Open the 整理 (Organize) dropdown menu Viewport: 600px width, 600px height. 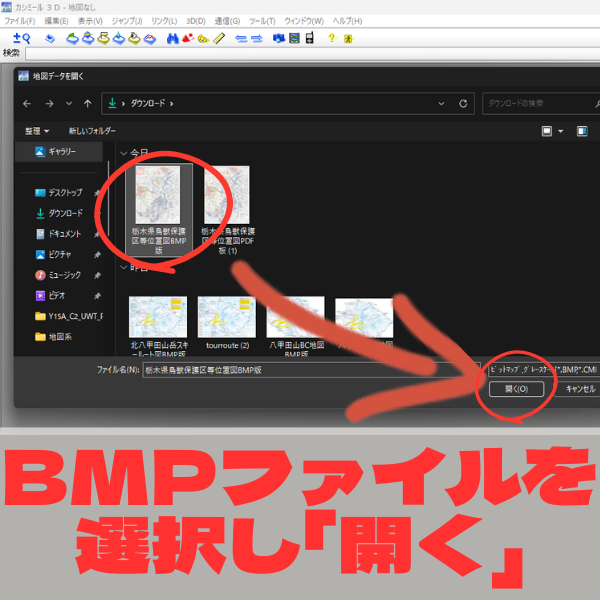pyautogui.click(x=38, y=130)
